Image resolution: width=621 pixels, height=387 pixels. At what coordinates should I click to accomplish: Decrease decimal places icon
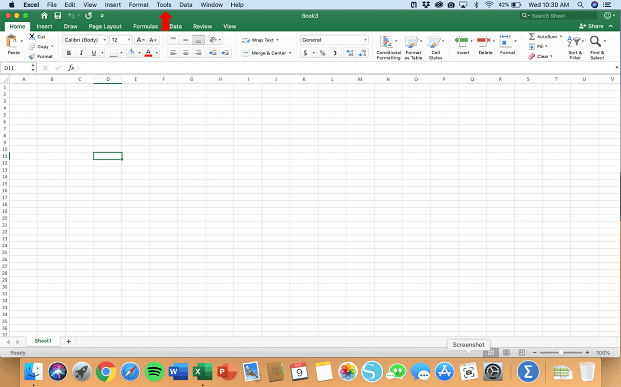362,53
